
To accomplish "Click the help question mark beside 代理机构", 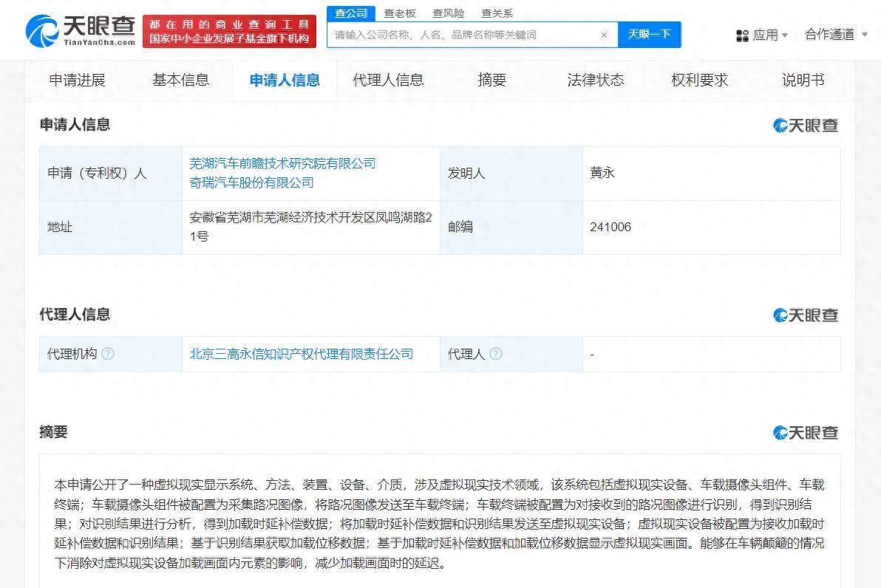I will point(109,354).
